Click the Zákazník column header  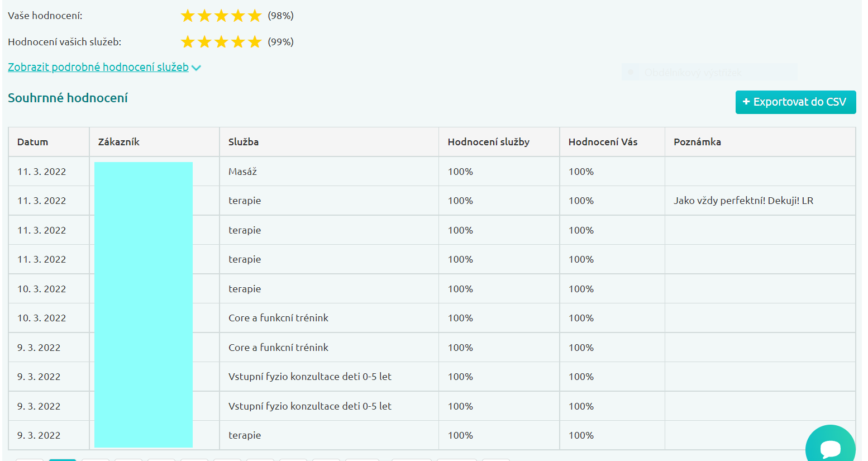pyautogui.click(x=119, y=142)
